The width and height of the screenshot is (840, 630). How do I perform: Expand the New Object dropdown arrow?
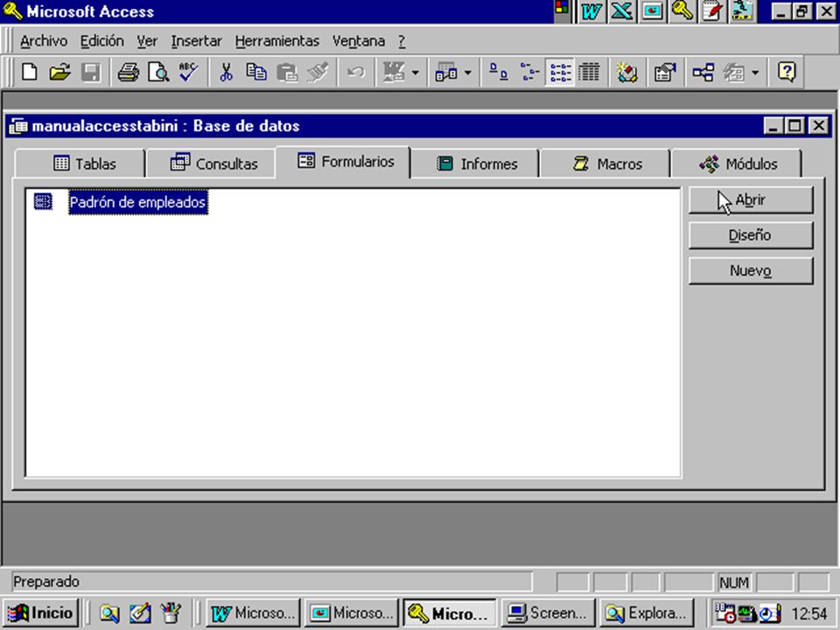coord(755,72)
